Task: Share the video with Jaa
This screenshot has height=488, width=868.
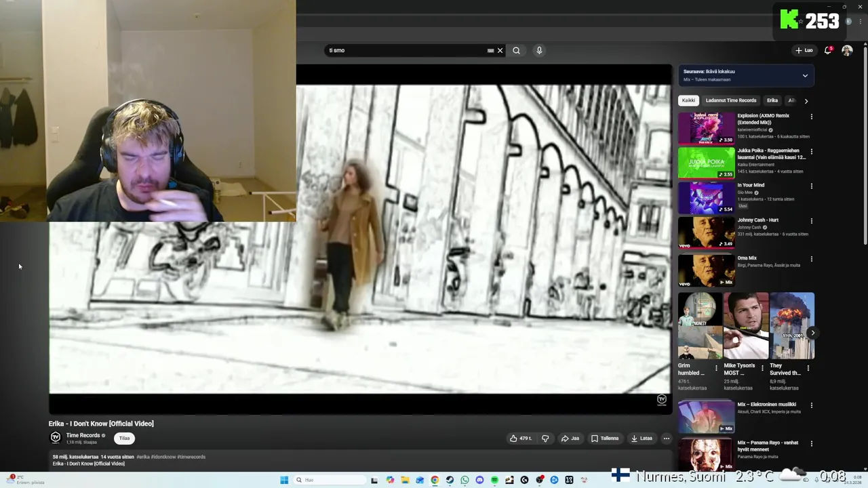Action: [570, 439]
